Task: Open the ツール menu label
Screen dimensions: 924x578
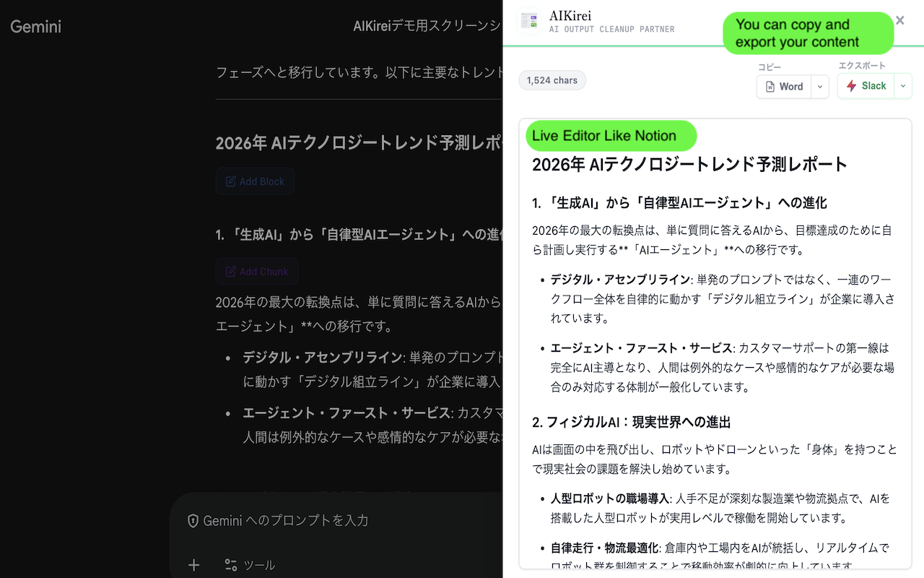Action: (259, 565)
